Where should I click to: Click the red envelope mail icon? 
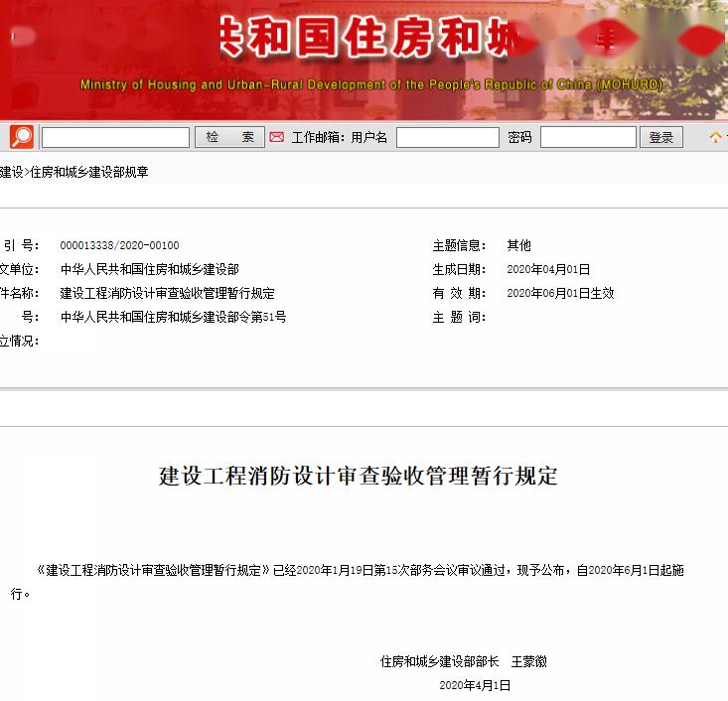tap(277, 137)
